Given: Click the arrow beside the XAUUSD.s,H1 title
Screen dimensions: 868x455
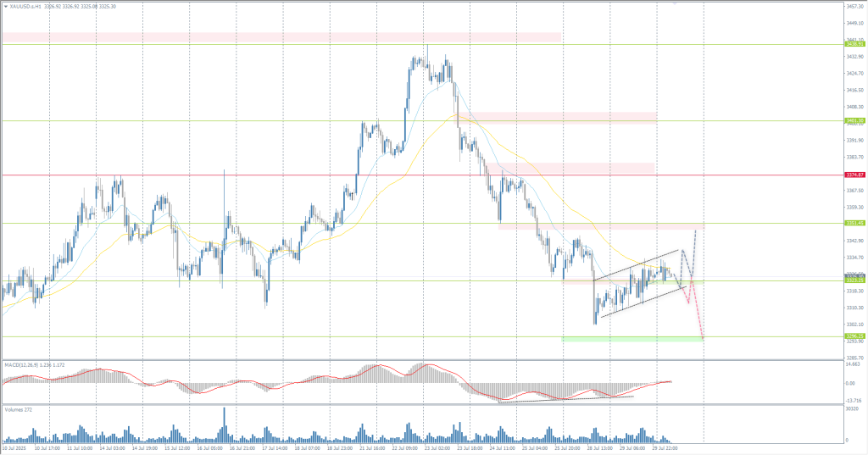Looking at the screenshot, I should (5, 5).
